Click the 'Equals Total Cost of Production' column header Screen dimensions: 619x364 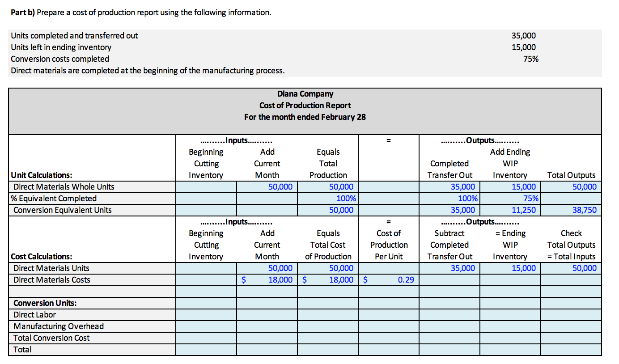pos(328,245)
